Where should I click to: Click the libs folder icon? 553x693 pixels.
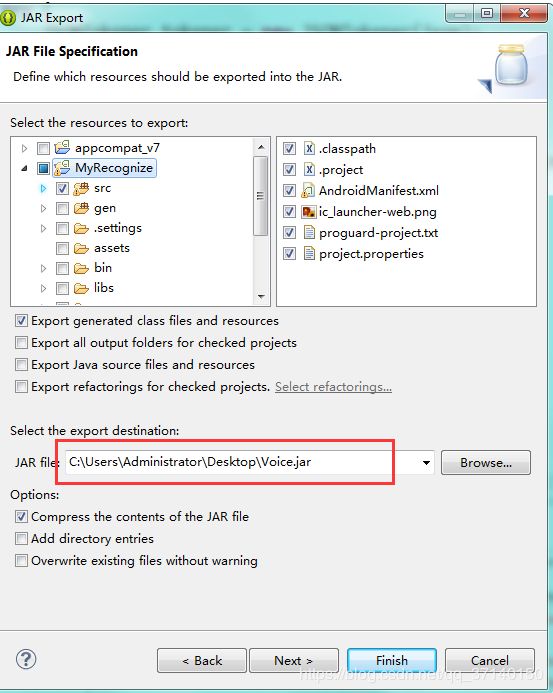tap(81, 288)
